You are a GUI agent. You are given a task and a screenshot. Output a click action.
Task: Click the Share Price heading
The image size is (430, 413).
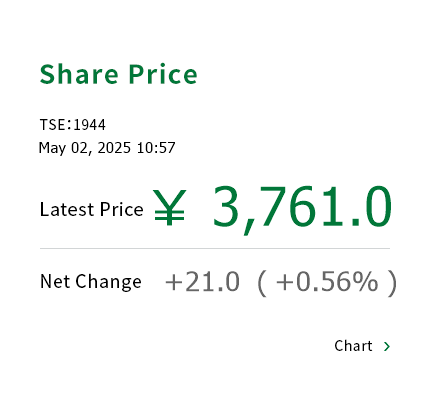click(x=119, y=74)
